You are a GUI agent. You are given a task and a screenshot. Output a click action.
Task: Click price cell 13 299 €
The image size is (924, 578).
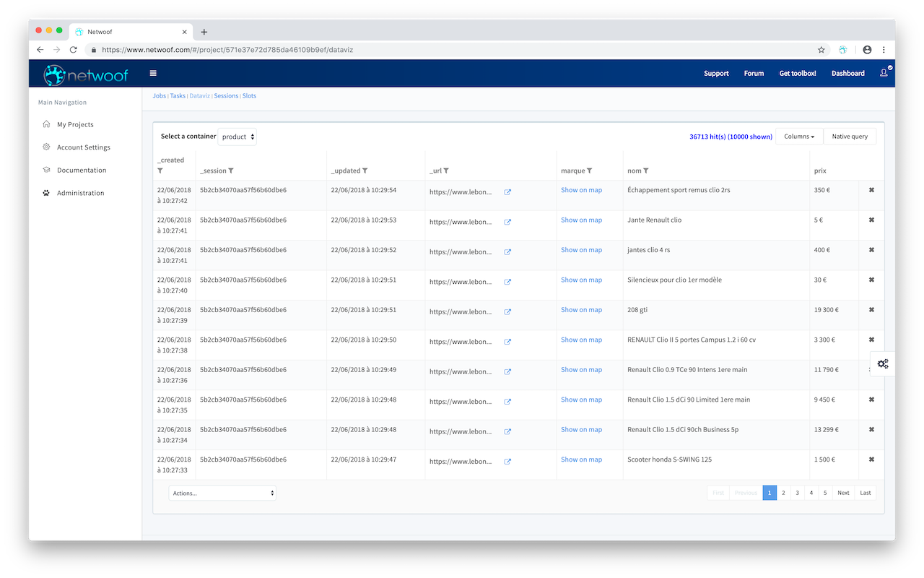pos(826,430)
